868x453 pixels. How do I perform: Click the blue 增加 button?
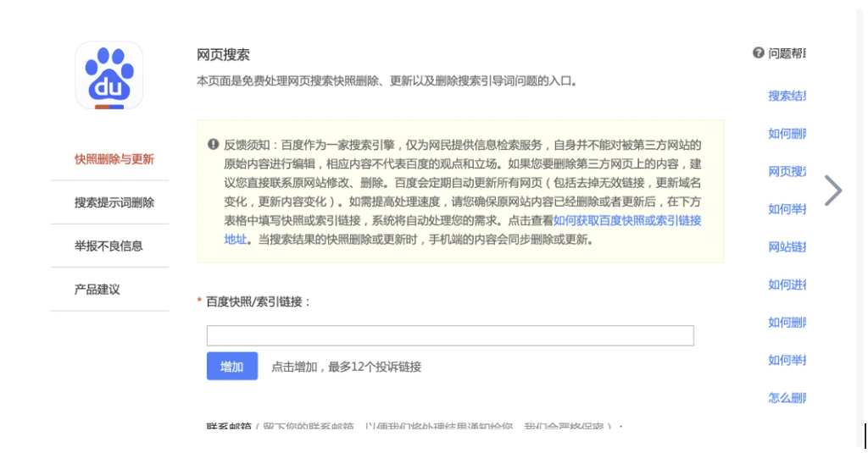pos(232,366)
